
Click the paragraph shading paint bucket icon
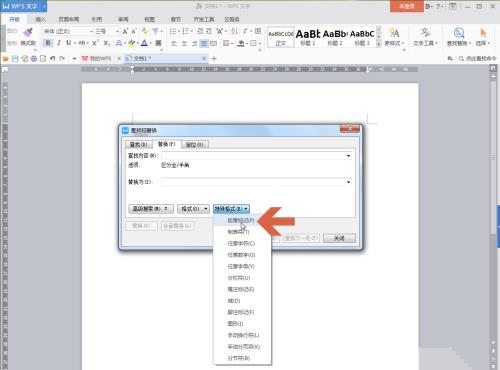[240, 43]
